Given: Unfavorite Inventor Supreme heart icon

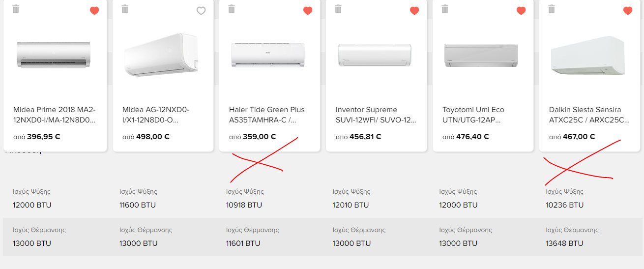Looking at the screenshot, I should coord(414,11).
